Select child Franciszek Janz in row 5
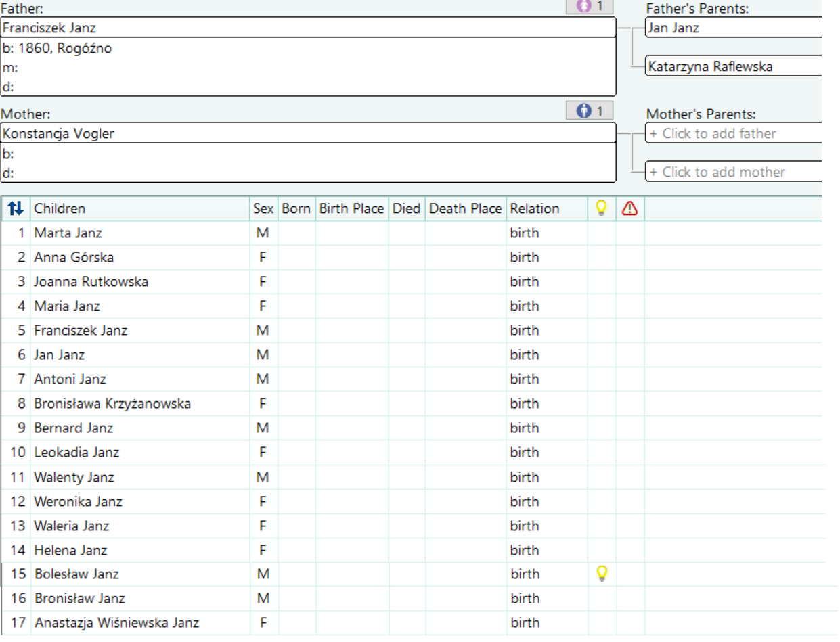This screenshot has width=840, height=642. tap(81, 331)
